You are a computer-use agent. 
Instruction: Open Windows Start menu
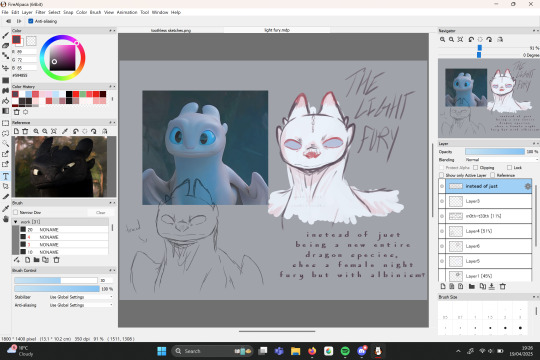coord(162,351)
